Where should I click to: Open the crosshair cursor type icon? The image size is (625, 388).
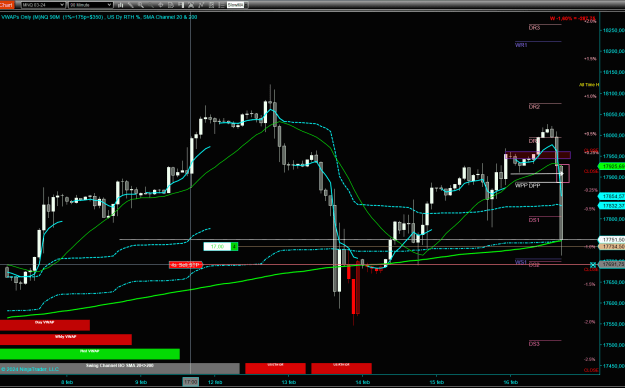tap(161, 5)
